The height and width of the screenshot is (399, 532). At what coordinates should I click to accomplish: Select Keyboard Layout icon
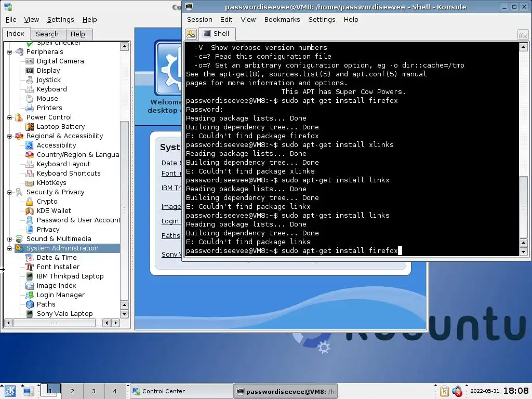(30, 164)
